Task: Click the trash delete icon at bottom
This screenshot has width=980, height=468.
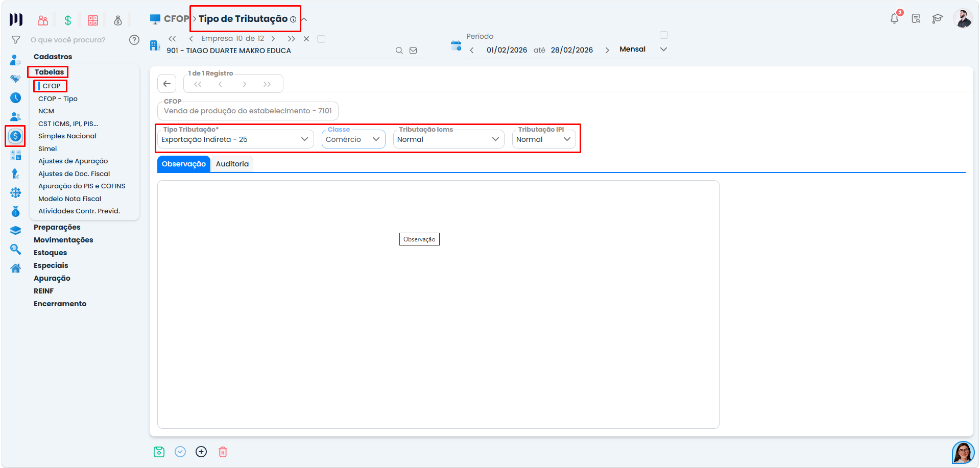Action: [223, 452]
